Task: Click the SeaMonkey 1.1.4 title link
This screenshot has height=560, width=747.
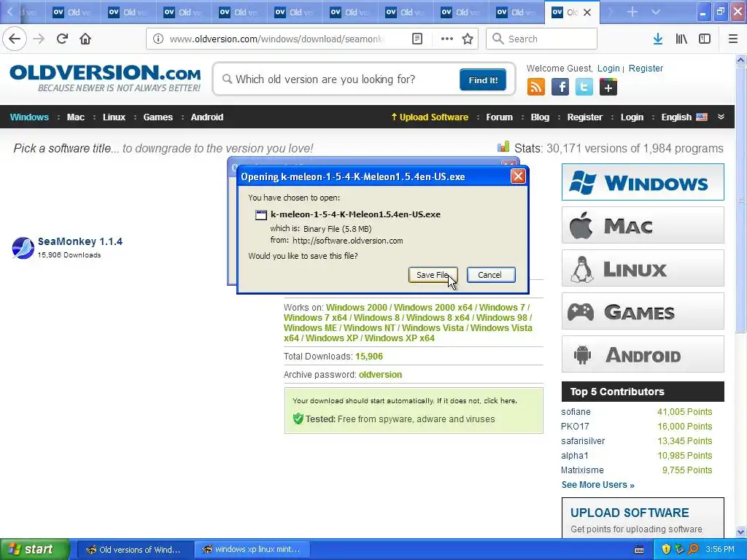Action: coord(80,241)
